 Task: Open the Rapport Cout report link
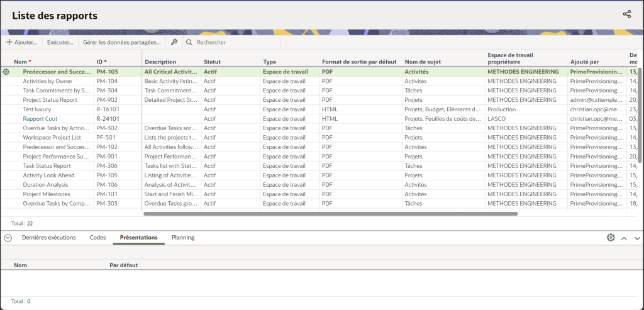(40, 118)
